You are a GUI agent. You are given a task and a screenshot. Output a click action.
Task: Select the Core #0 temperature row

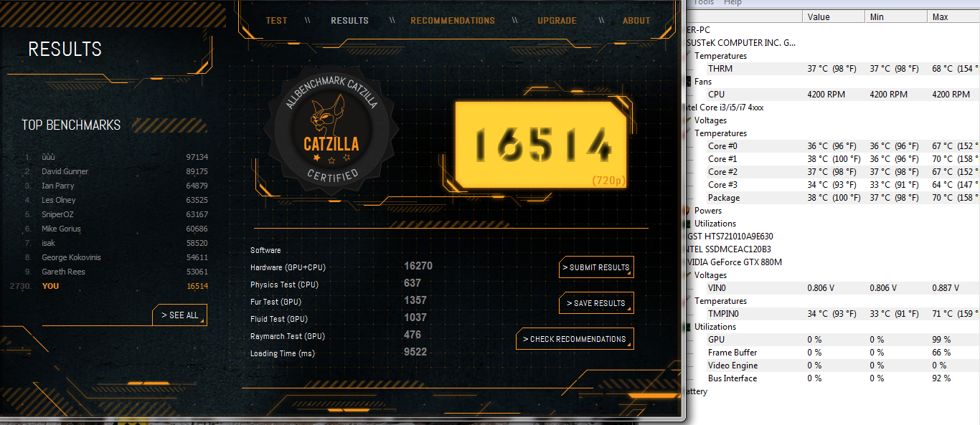tap(833, 146)
